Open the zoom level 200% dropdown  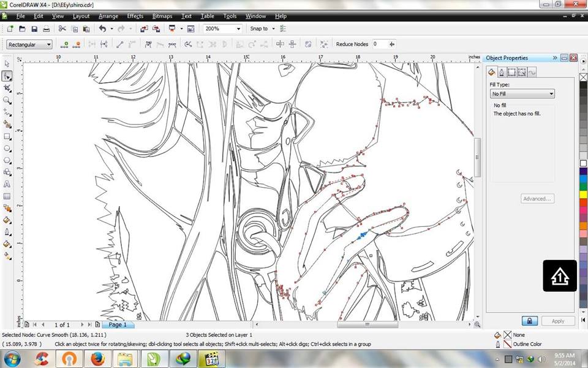click(x=238, y=29)
